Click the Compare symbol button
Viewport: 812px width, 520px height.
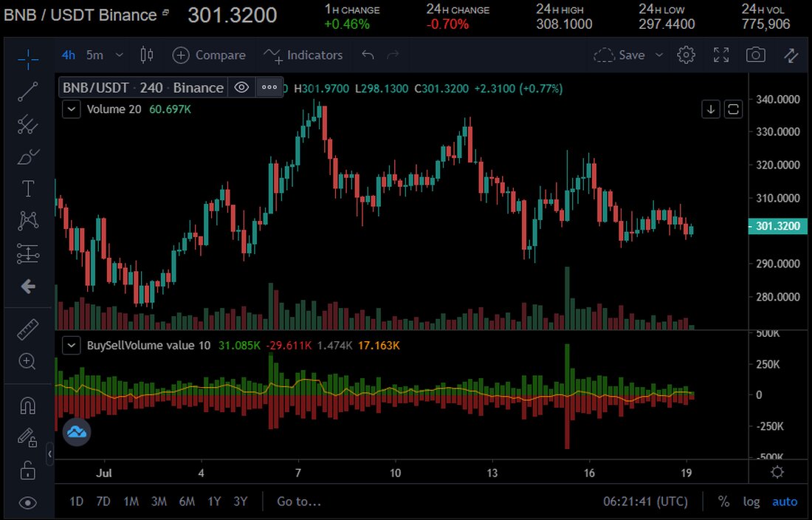pos(209,55)
